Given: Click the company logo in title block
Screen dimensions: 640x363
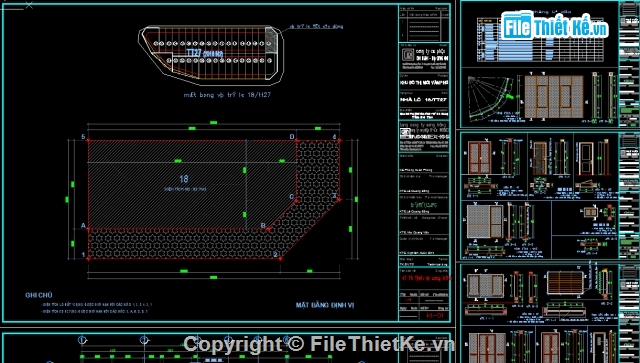Looking at the screenshot, I should click(408, 55).
